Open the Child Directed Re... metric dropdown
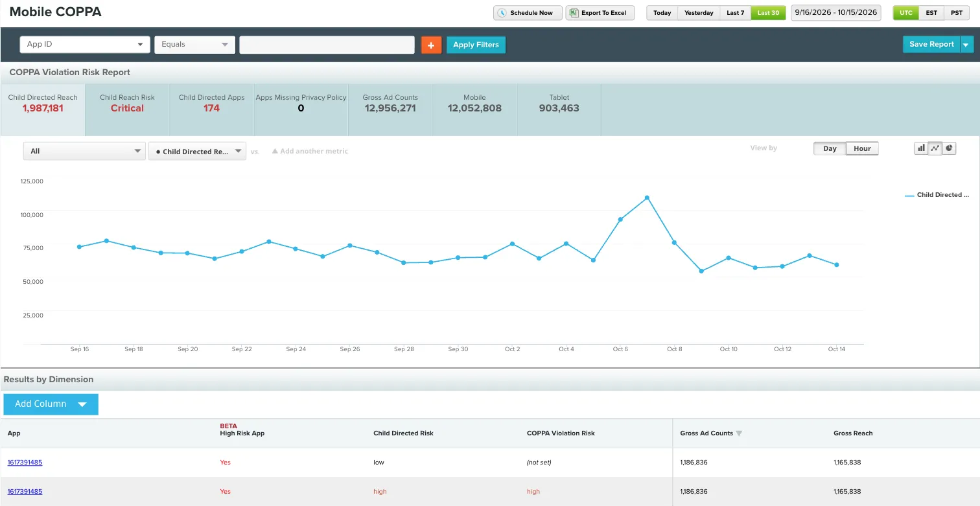This screenshot has height=506, width=980. [197, 151]
